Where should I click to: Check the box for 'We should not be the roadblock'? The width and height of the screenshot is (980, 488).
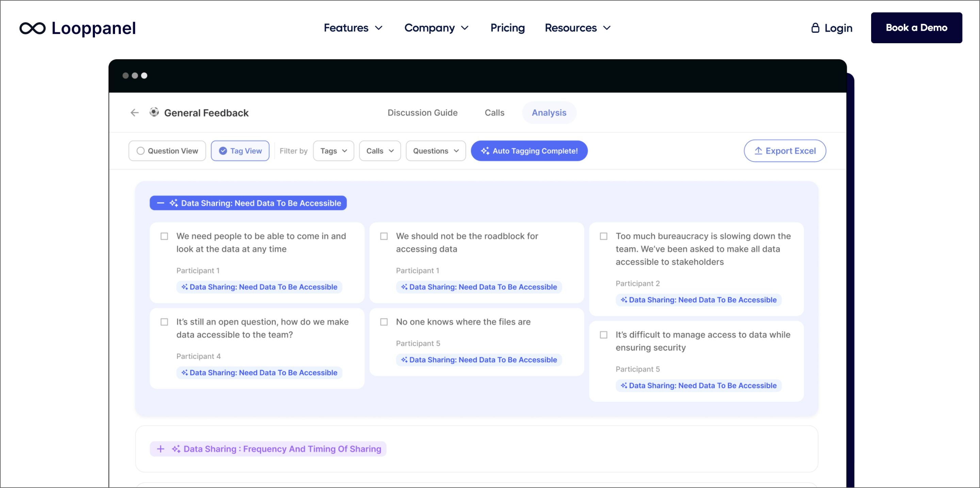coord(384,236)
